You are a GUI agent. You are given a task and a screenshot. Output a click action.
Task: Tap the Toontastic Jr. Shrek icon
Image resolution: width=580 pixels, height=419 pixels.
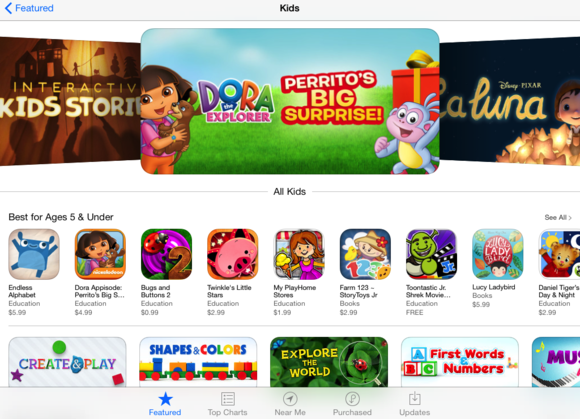[431, 254]
